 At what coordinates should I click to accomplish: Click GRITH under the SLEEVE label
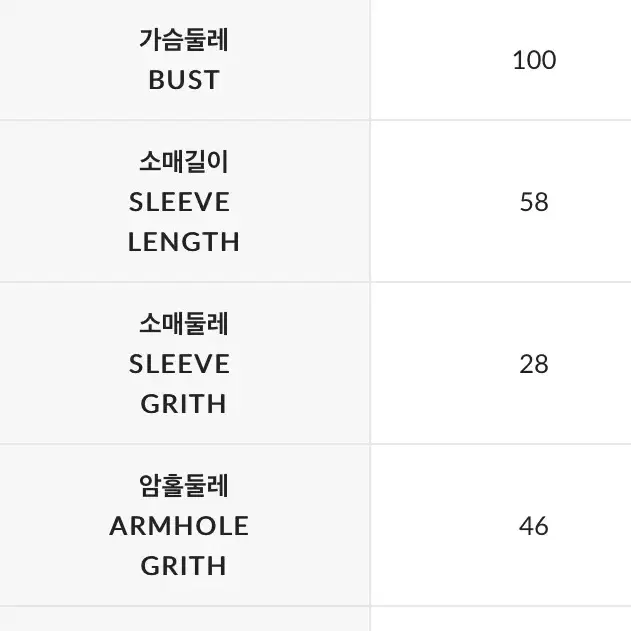click(184, 404)
